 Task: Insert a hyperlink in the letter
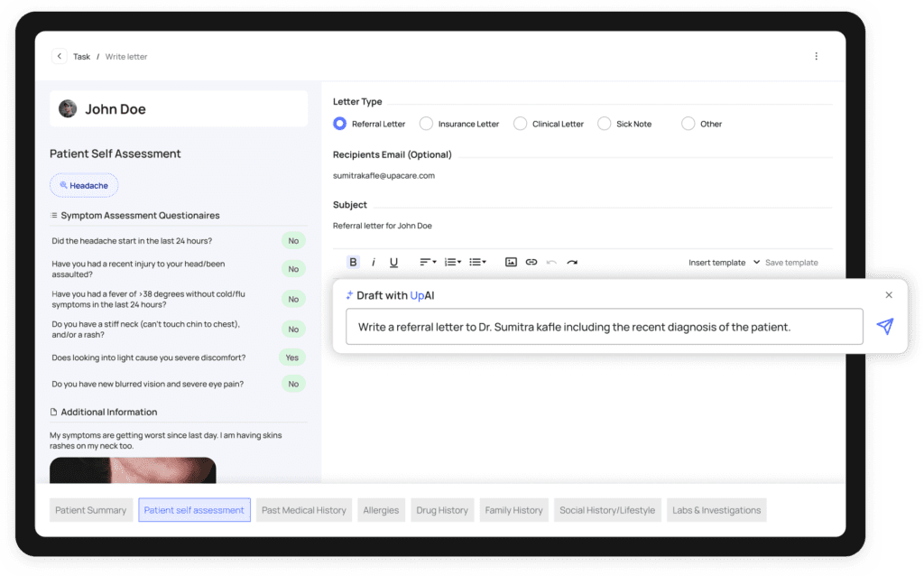pos(531,263)
